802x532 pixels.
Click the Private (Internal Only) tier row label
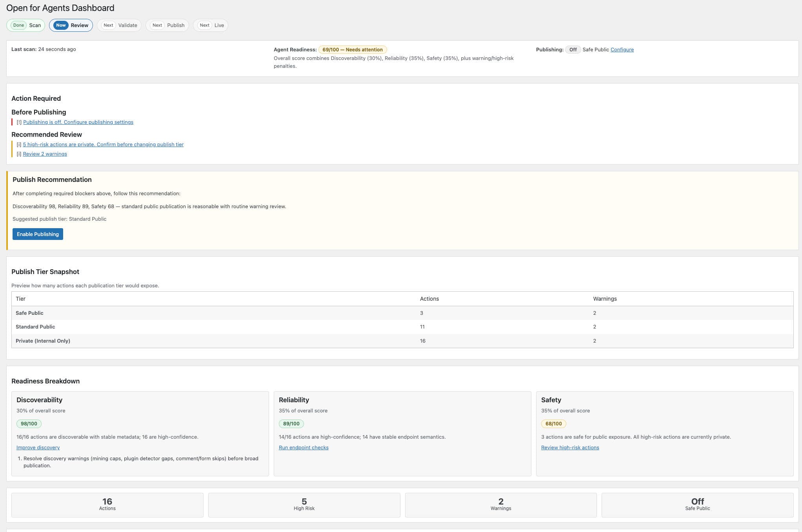[43, 341]
